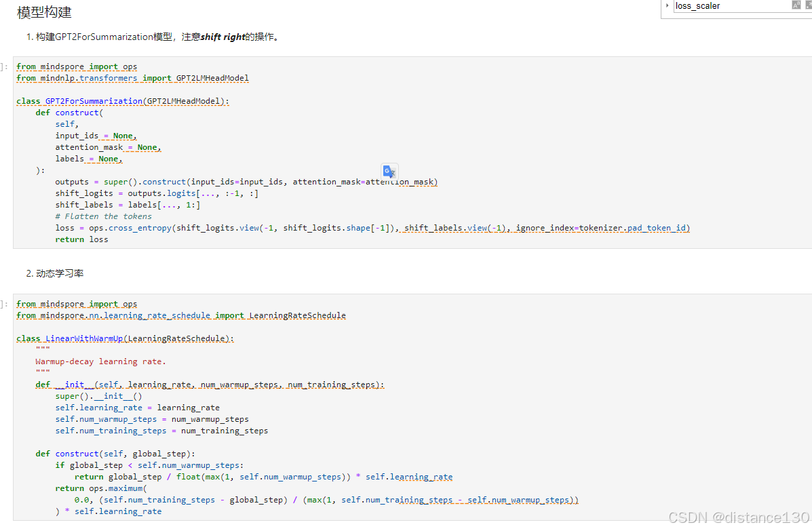Image resolution: width=812 pixels, height=531 pixels.
Task: Click the def __init__ signature line
Action: (x=210, y=385)
